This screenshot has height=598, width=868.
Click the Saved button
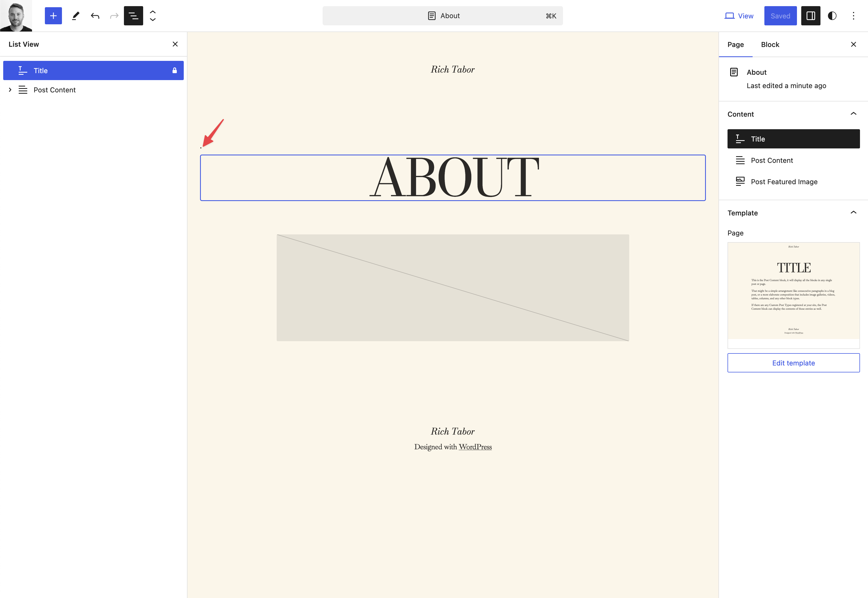coord(780,16)
